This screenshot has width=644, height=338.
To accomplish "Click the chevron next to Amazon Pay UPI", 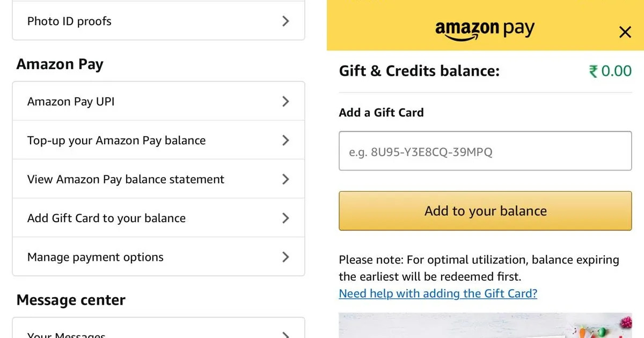I will (286, 101).
